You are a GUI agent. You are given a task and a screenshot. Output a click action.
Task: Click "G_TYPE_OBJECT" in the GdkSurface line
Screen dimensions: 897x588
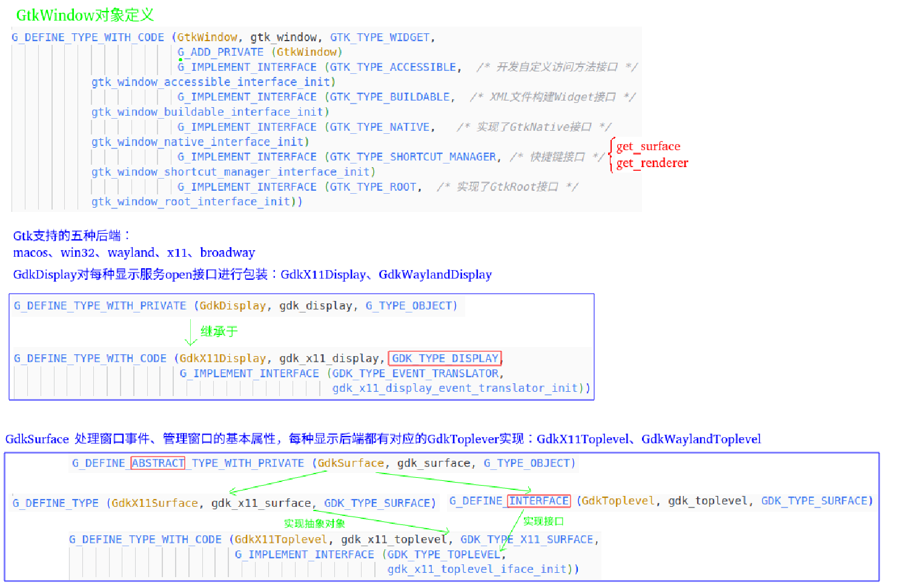tap(527, 463)
